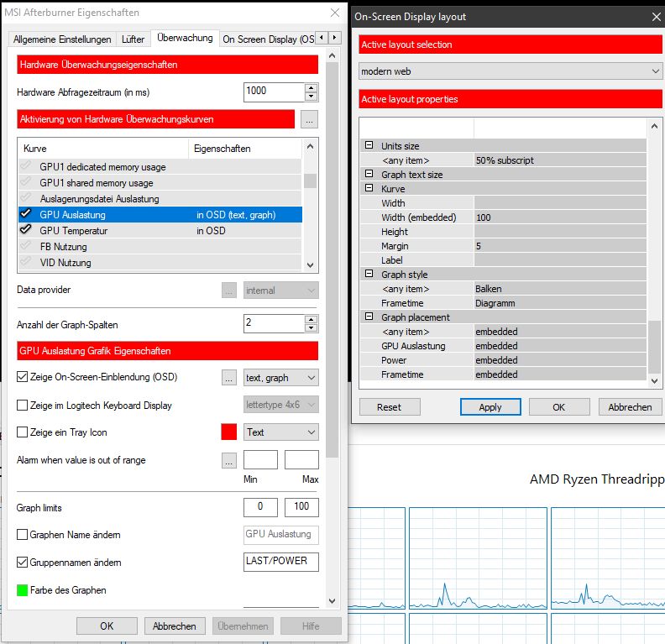Select the Margin value 5
The height and width of the screenshot is (644, 665).
tap(560, 246)
